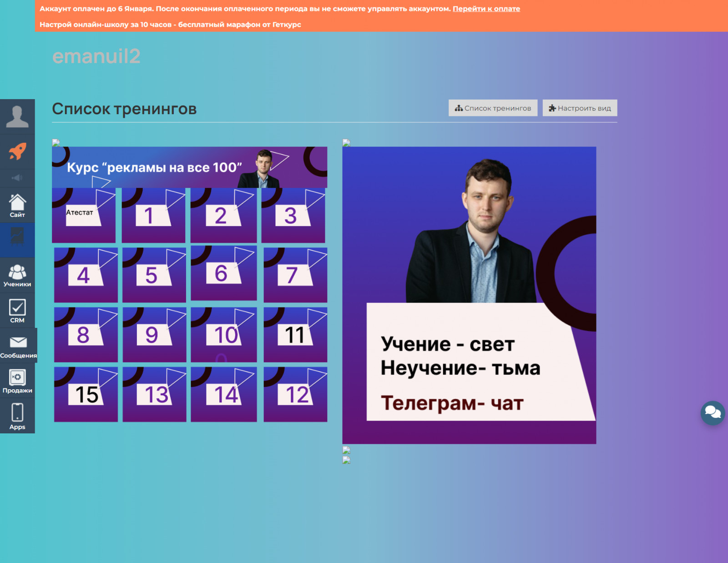This screenshot has width=728, height=563.
Task: Open training tile number 1
Action: point(153,216)
